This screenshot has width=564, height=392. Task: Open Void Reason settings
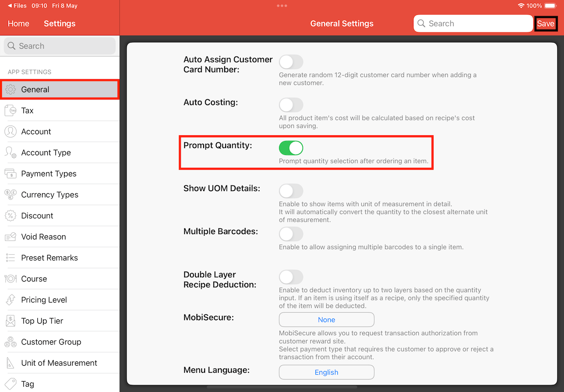click(x=60, y=237)
